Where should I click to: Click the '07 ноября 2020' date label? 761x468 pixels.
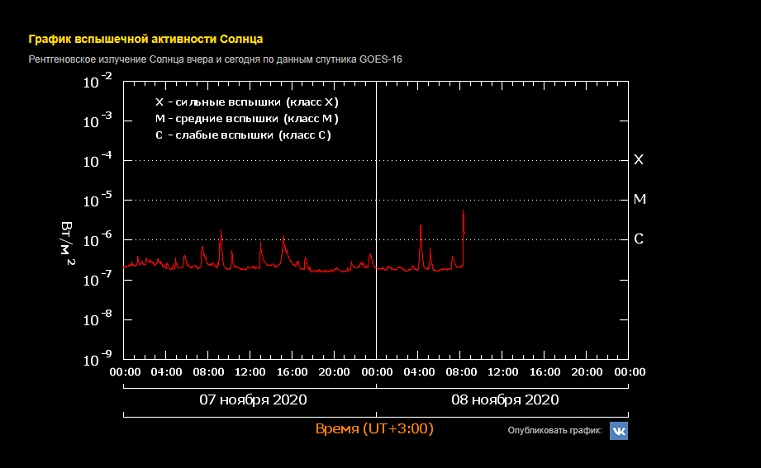253,399
